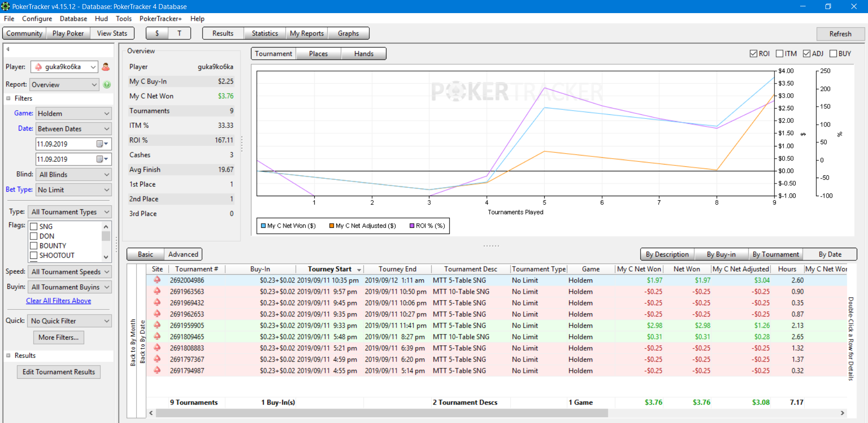
Task: Click Back to By Month label
Action: pyautogui.click(x=133, y=342)
